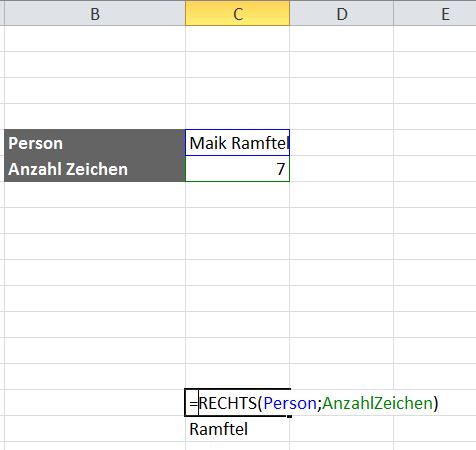Select the cell containing Maik Ramftel
Screen dimensions: 476x450
238,143
